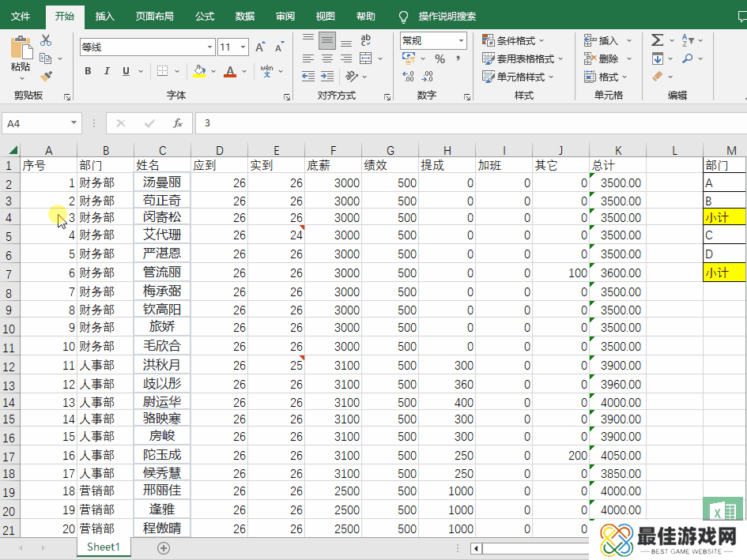Click the insert function fx icon
This screenshot has height=560, width=747.
pyautogui.click(x=178, y=123)
